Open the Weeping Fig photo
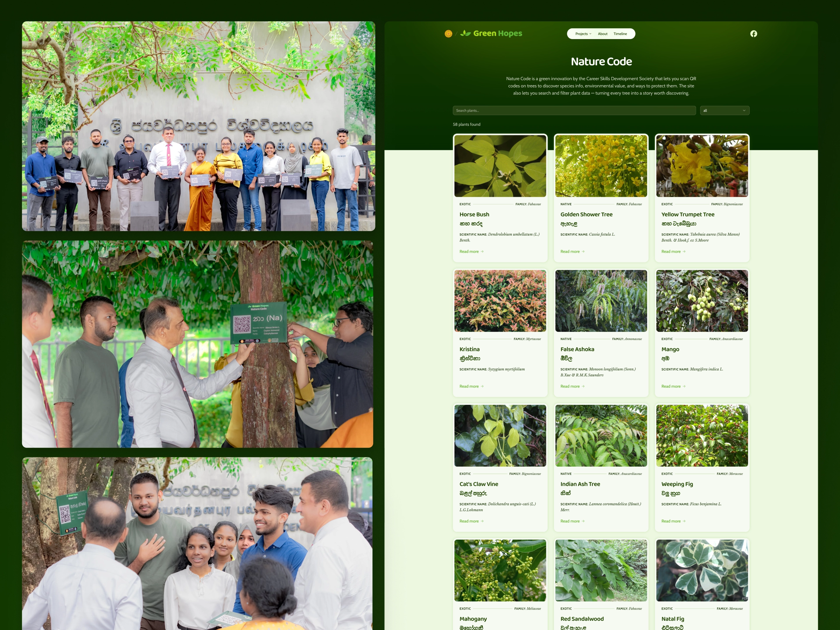 pos(702,435)
